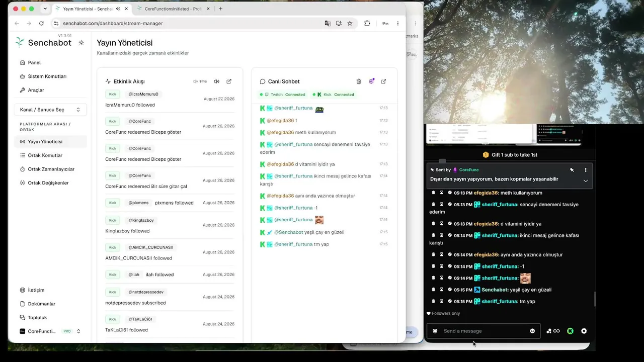Expand the CoreFuncti... PRO account switcher

pos(50,331)
